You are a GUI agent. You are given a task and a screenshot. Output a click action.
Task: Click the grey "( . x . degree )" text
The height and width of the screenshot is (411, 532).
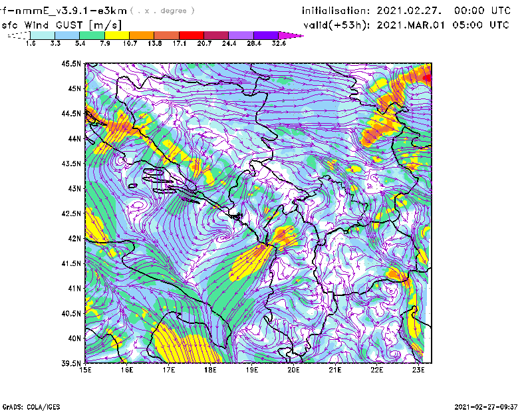coord(162,11)
